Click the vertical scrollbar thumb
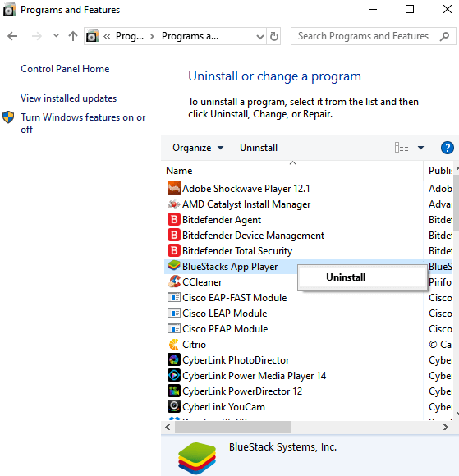 (456, 203)
